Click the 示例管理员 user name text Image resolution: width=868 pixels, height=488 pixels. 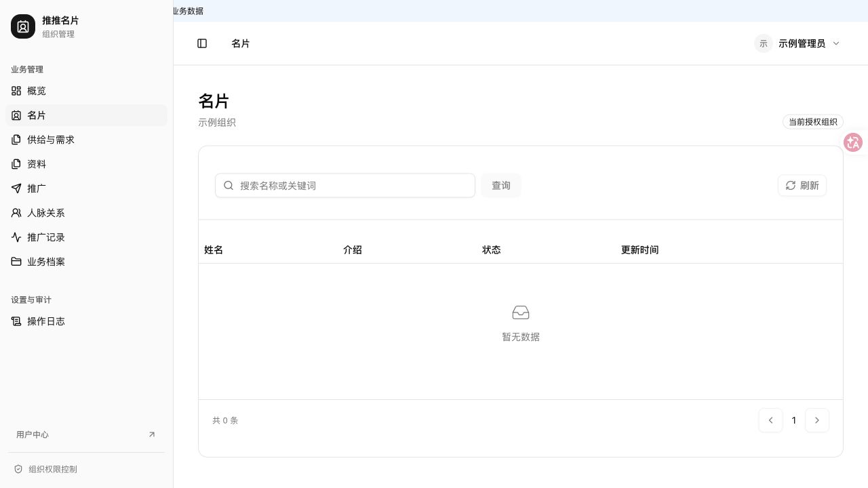(802, 43)
